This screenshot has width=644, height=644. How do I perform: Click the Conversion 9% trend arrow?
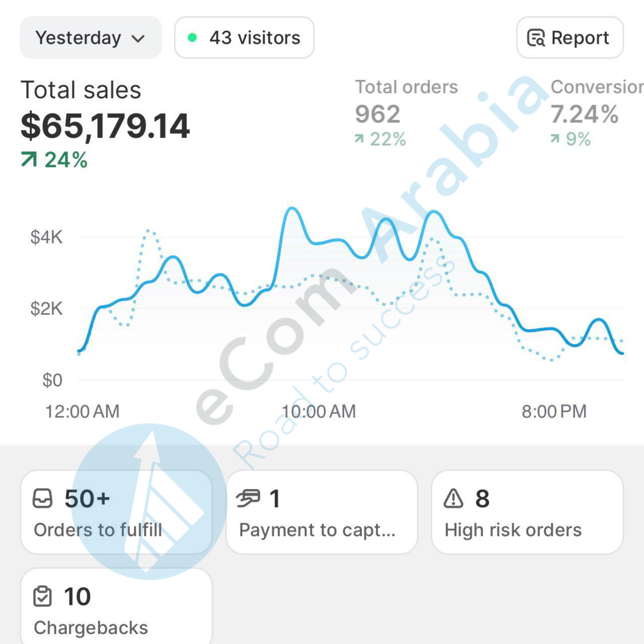point(555,139)
